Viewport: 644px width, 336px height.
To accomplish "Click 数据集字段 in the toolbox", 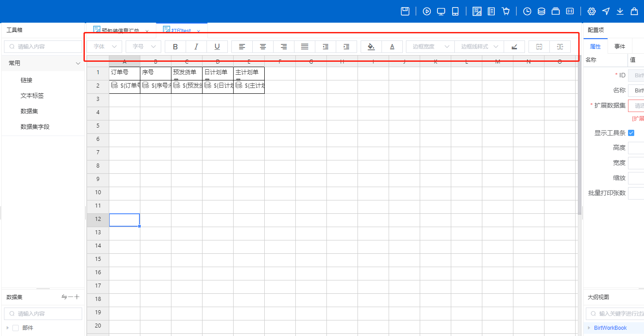I will (x=35, y=127).
